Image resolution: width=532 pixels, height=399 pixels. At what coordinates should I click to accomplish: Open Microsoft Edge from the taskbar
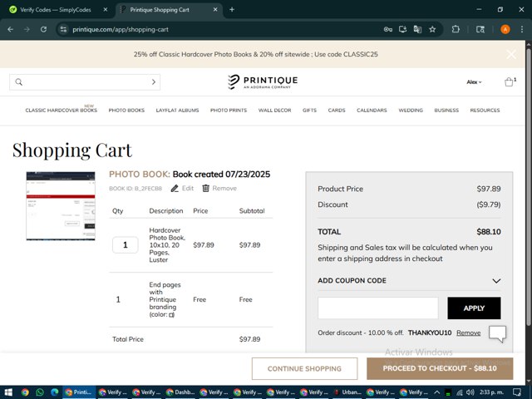click(x=55, y=392)
